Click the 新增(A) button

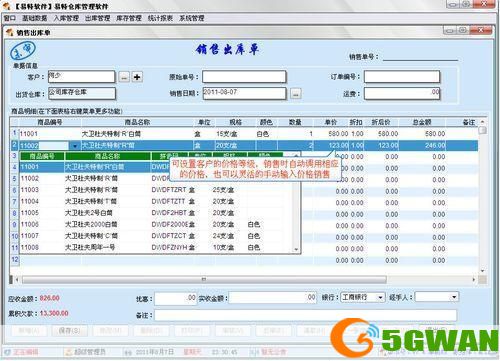pos(29,331)
